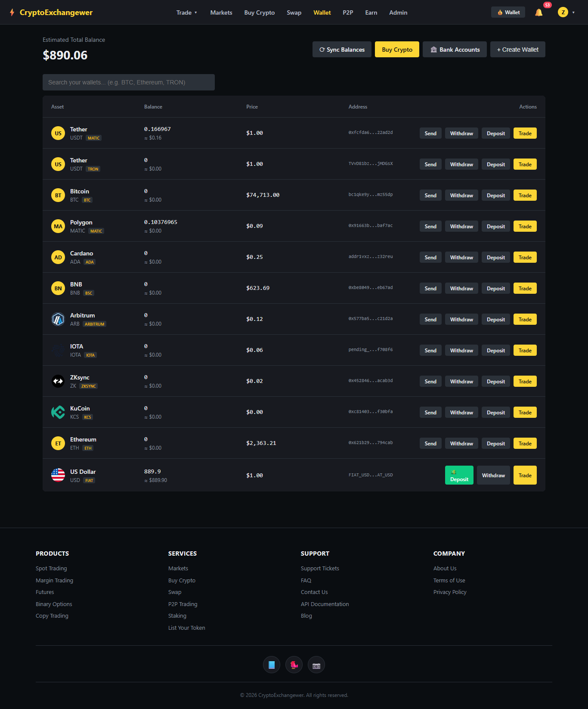Expand the Trade dropdown menu

pyautogui.click(x=187, y=12)
